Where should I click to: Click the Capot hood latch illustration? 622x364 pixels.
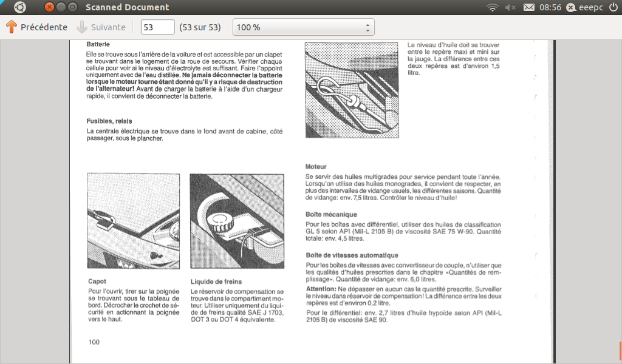133,221
